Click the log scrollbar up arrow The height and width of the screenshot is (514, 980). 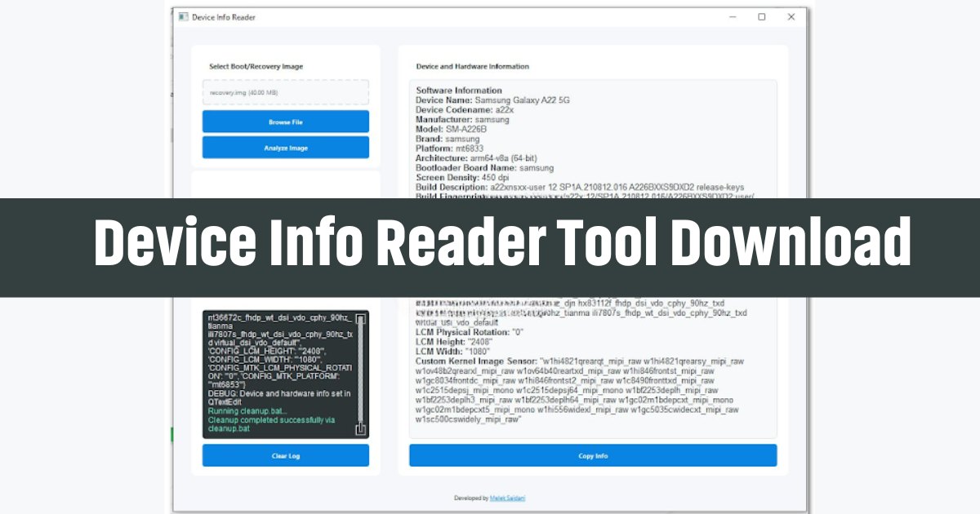(360, 320)
